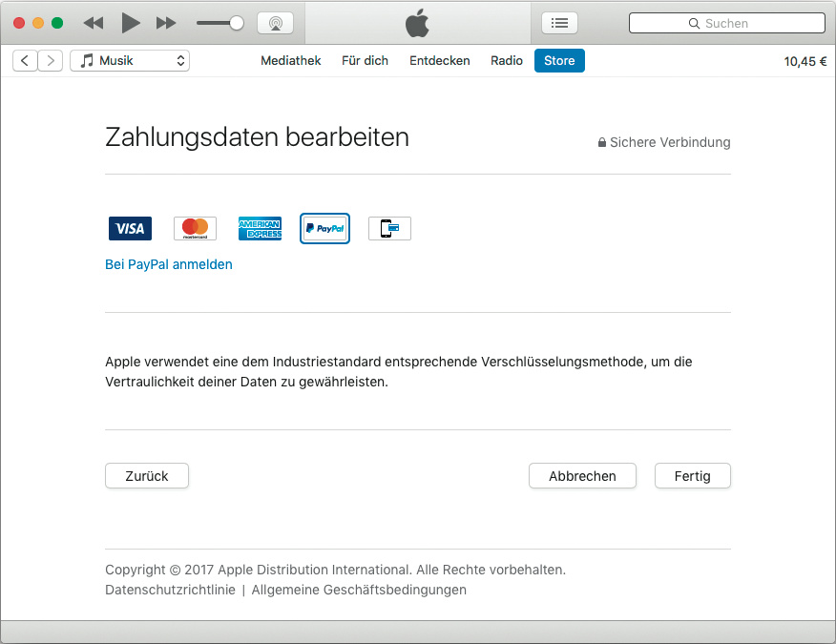Screen dimensions: 836x644
Task: Open the Datenschutzrichtlinie link
Action: [x=170, y=590]
